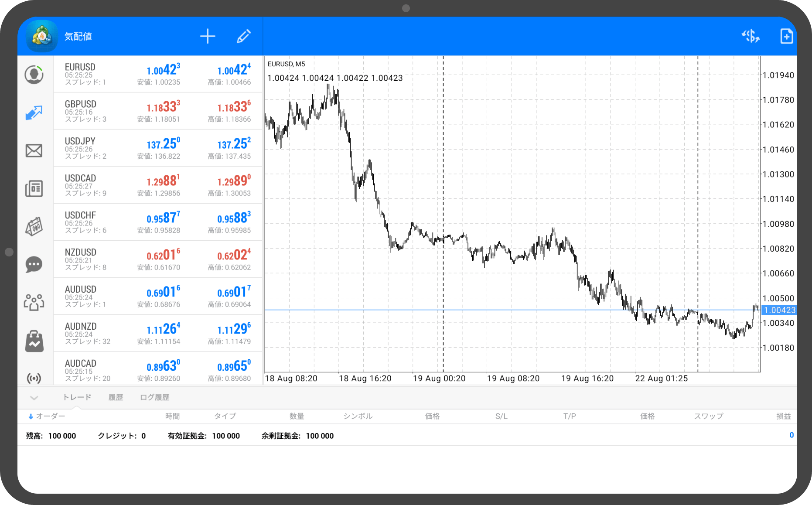The height and width of the screenshot is (505, 812).
Task: Open the quotes arrows icon in sidebar
Action: tap(34, 113)
